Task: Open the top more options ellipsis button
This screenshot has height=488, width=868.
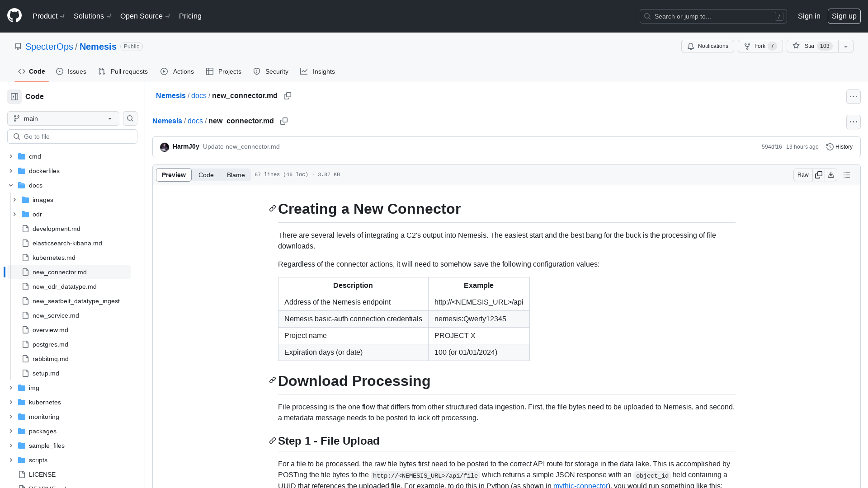Action: (x=854, y=97)
